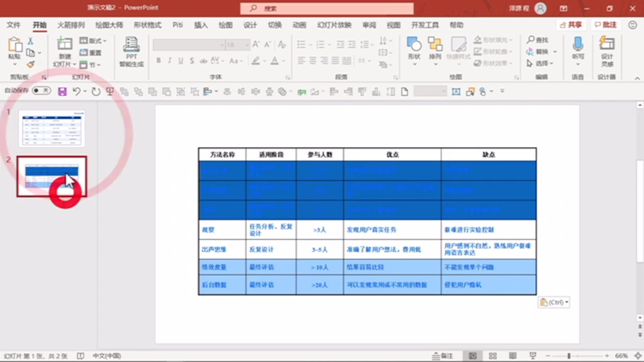The height and width of the screenshot is (362, 644).
Task: Click the 中文(中国) language indicator
Action: [x=107, y=356]
